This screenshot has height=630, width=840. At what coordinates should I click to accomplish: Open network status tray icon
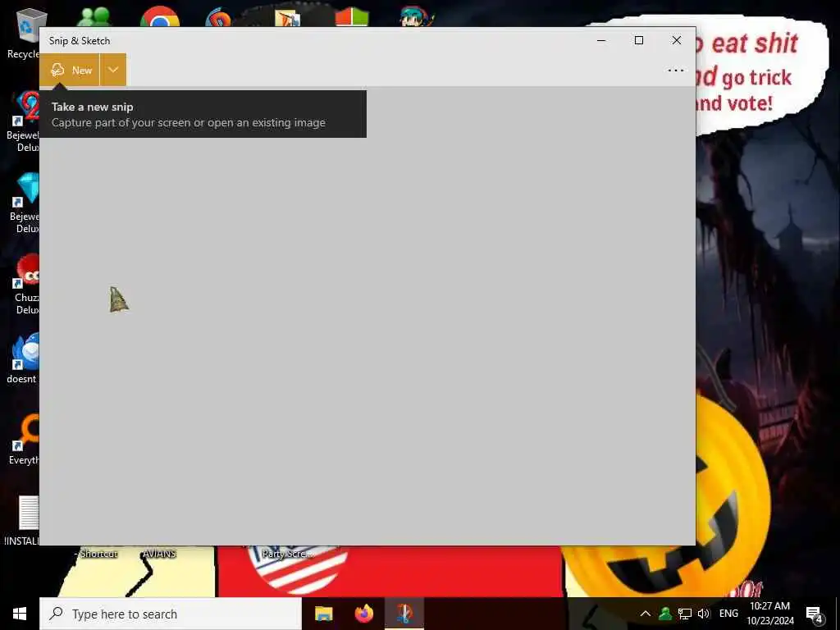[x=685, y=614]
